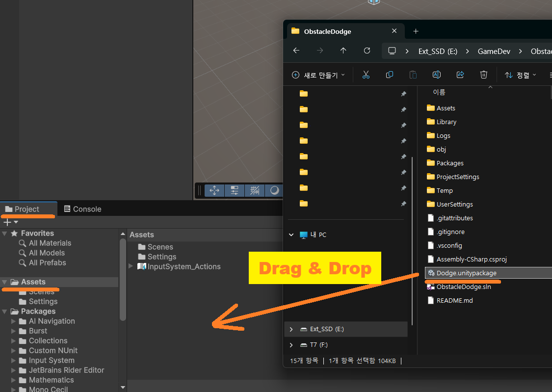The image size is (552, 392).
Task: Select the Dodge.unitypackage file
Action: coord(488,273)
